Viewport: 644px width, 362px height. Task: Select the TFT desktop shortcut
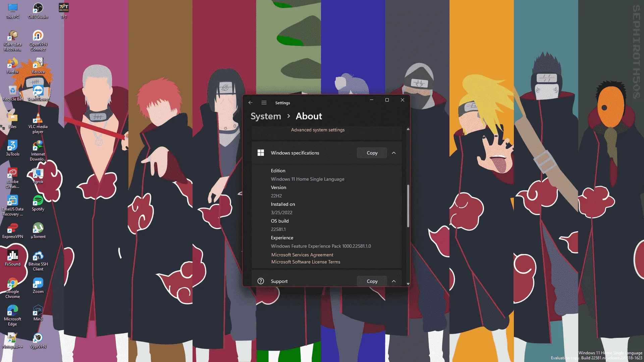tap(64, 11)
